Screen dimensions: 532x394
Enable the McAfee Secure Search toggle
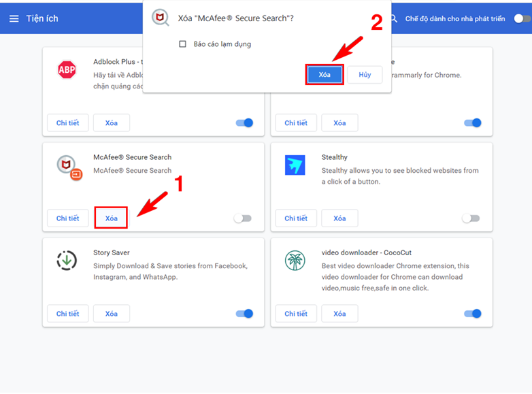[243, 218]
